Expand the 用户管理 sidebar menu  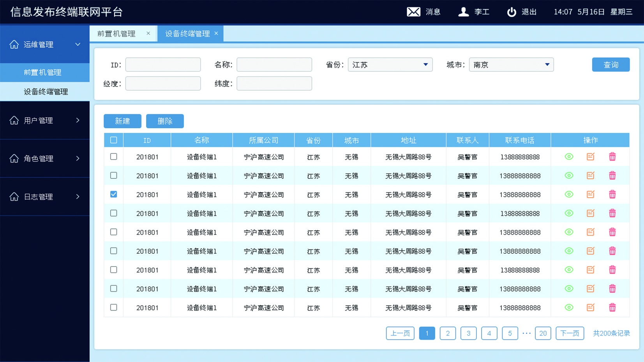pyautogui.click(x=45, y=120)
